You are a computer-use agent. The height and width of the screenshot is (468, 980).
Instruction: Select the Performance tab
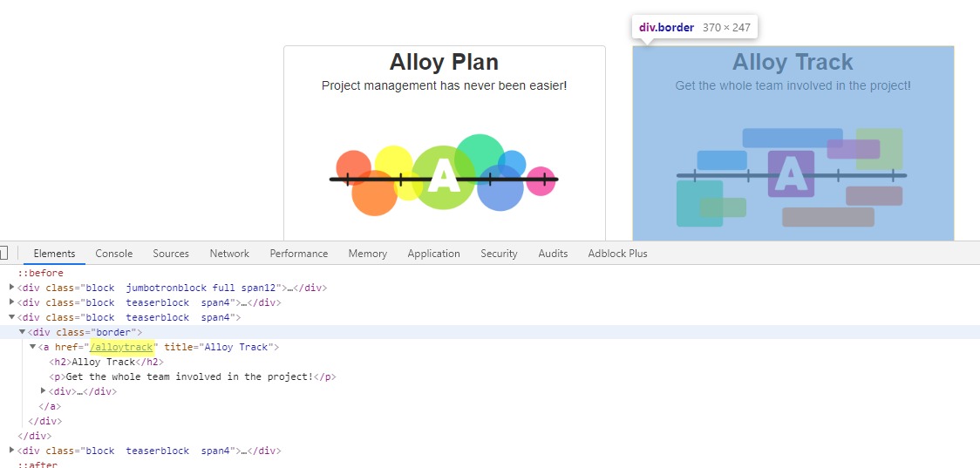299,254
